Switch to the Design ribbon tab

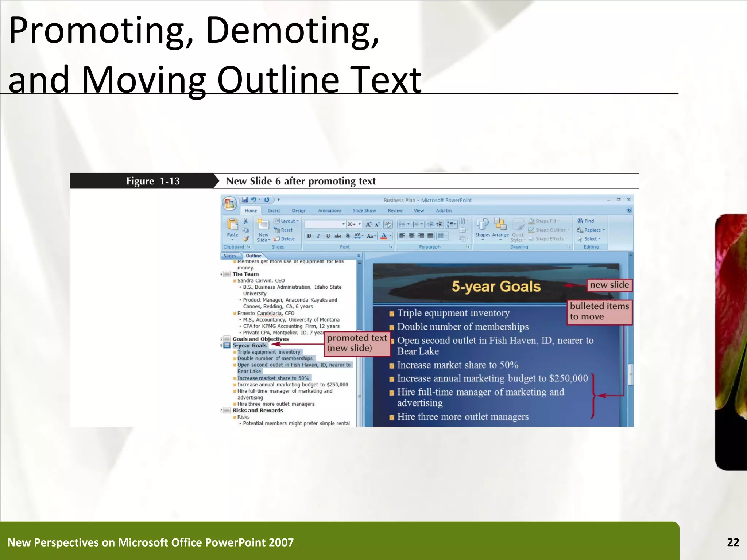tap(299, 210)
